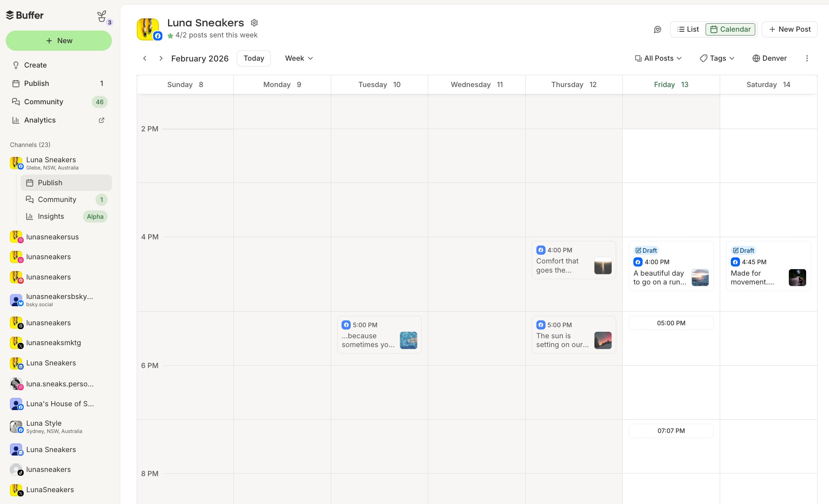Image resolution: width=829 pixels, height=504 pixels.
Task: Open top-level Publish in sidebar
Action: [x=59, y=84]
